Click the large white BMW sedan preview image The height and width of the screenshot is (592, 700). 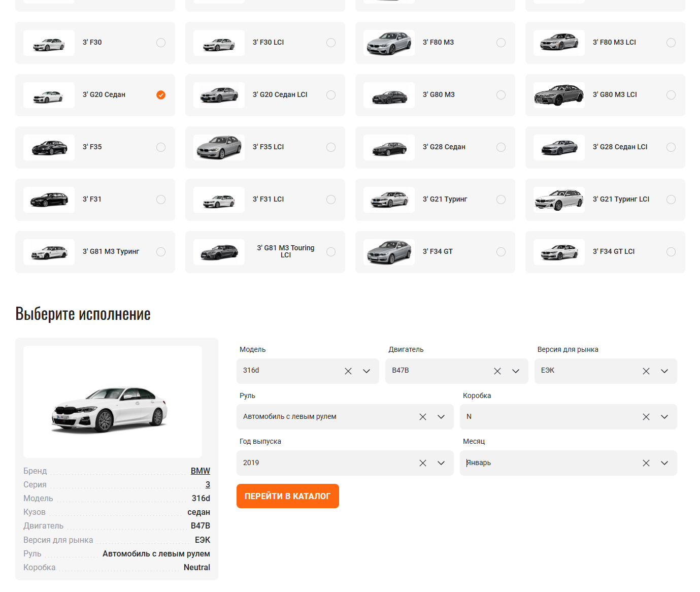(x=113, y=402)
